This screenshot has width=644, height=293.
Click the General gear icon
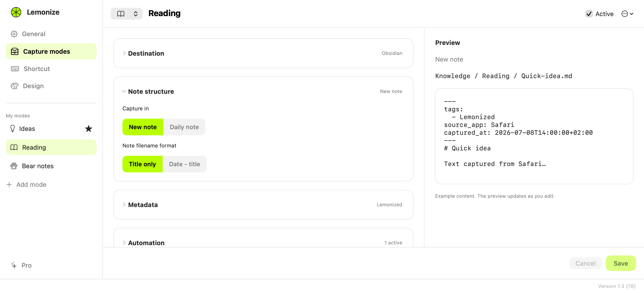pos(14,34)
